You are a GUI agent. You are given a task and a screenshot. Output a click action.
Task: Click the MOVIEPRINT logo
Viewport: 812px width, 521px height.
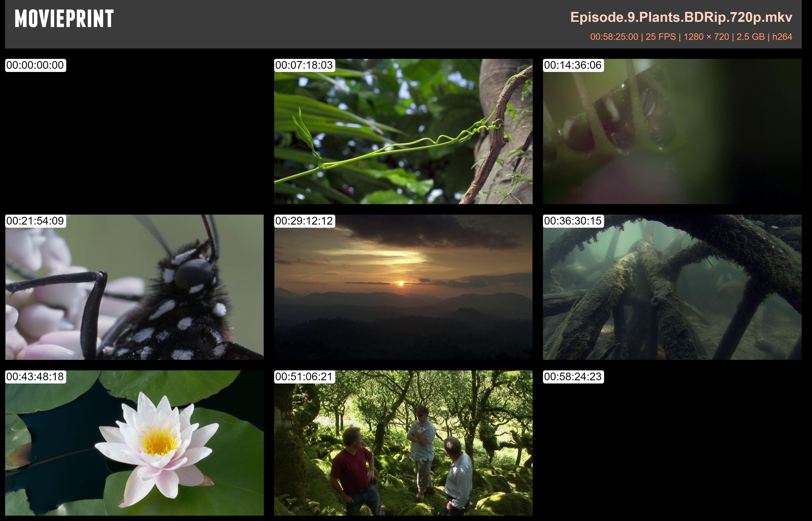click(x=64, y=19)
